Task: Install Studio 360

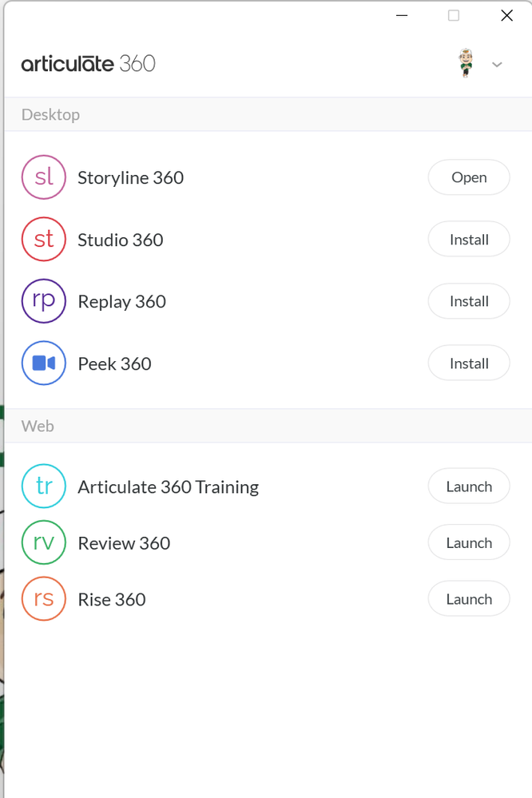Action: [x=469, y=240]
